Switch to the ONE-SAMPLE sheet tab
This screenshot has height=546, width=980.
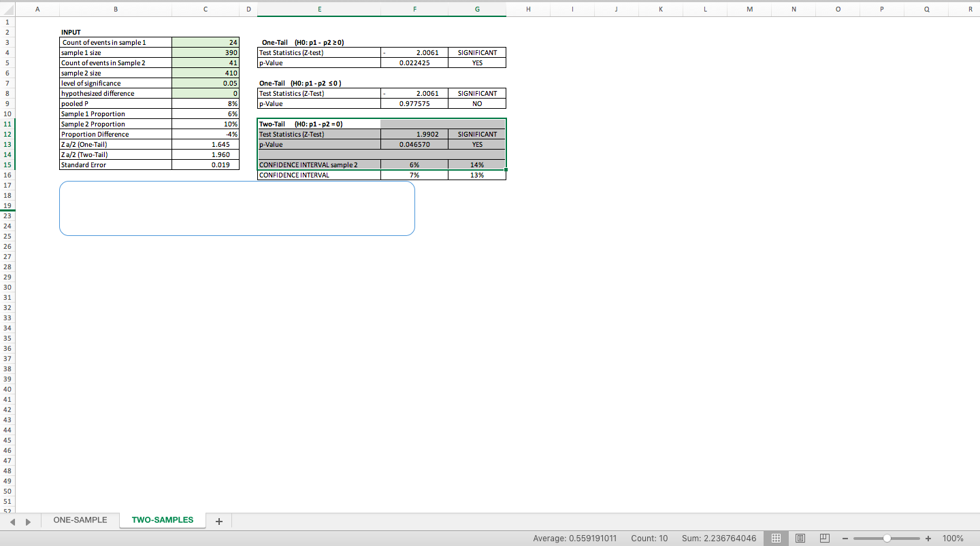pyautogui.click(x=80, y=520)
